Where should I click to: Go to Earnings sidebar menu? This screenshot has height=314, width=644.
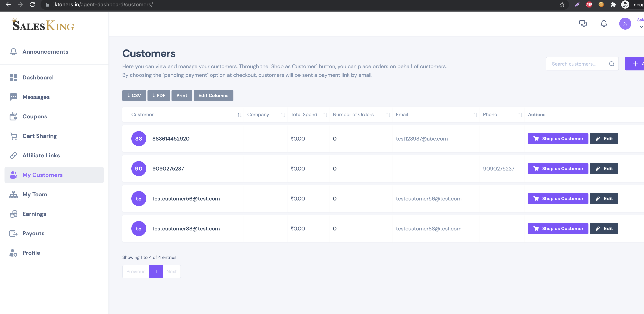tap(34, 214)
